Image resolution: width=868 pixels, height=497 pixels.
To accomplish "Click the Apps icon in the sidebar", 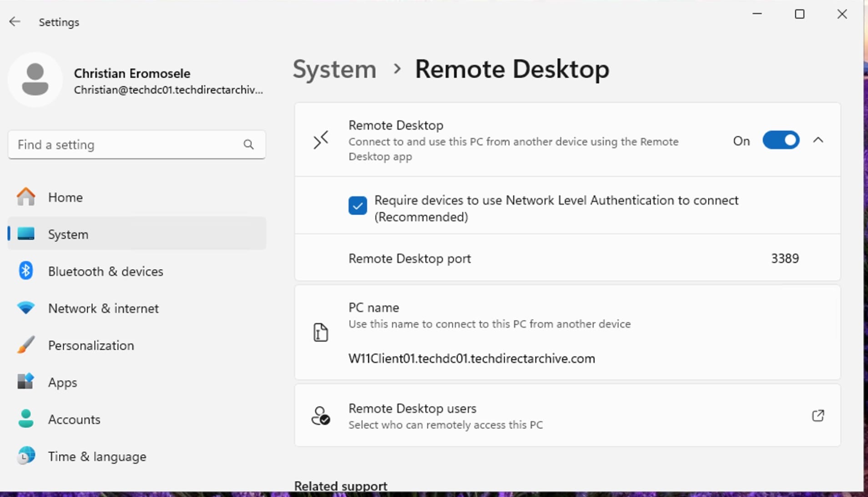I will (x=26, y=382).
